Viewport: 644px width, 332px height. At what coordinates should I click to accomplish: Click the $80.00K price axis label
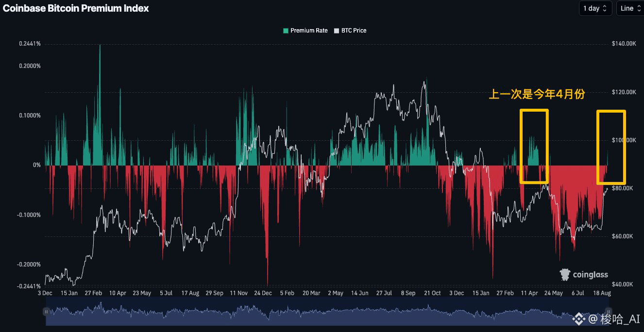[623, 188]
